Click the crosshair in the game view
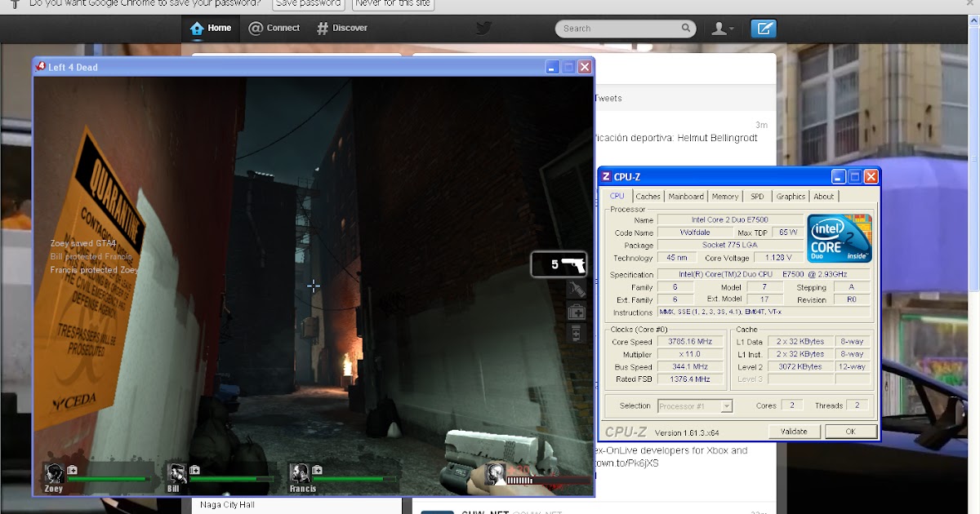 coord(313,286)
